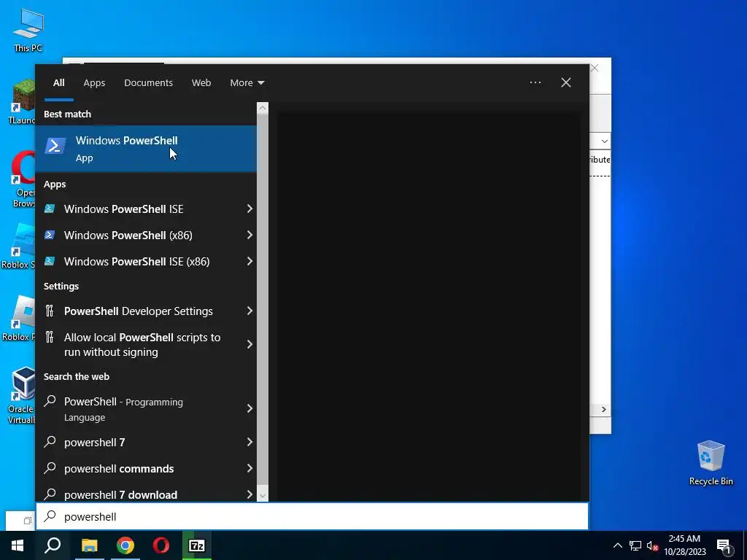This screenshot has width=747, height=560.
Task: Click results list scrollbar down arrow
Action: pos(263,496)
